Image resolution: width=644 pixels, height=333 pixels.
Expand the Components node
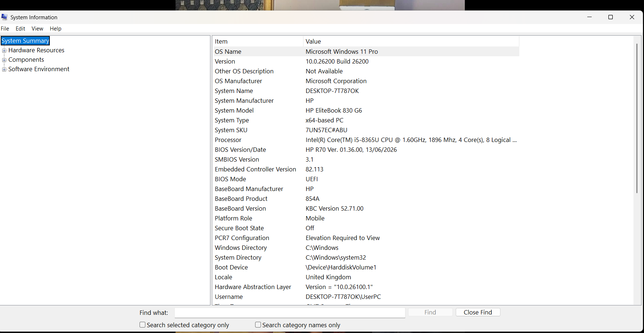pyautogui.click(x=4, y=60)
